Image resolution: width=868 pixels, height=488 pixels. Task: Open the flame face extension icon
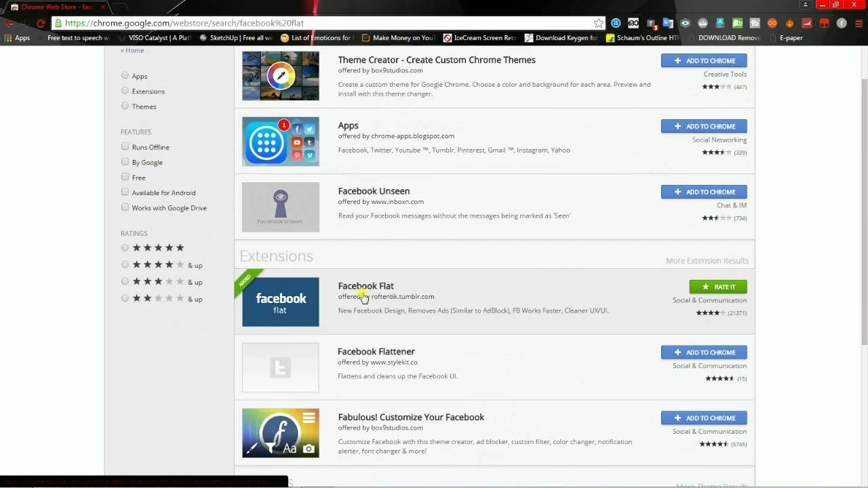point(789,22)
